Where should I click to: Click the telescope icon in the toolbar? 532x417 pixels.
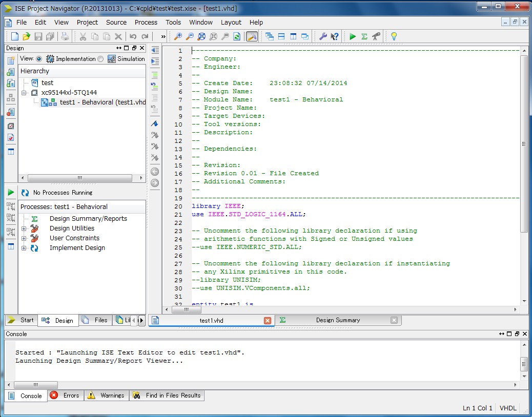(x=376, y=36)
